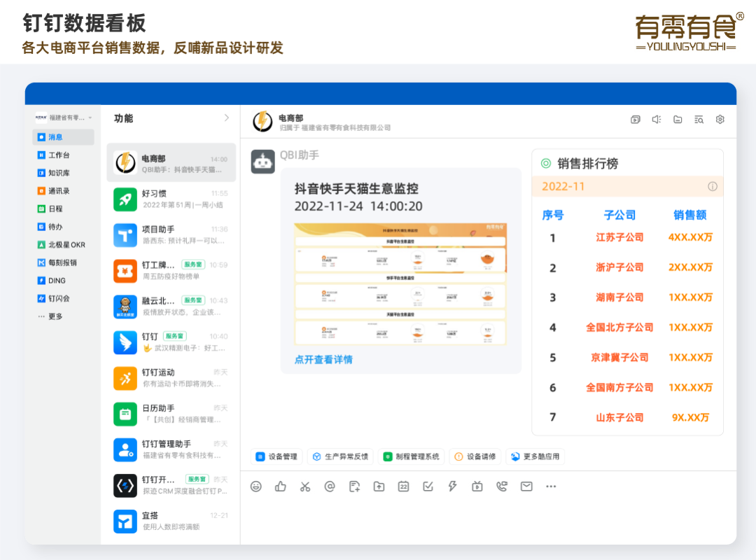Open the 钉钉运动 conversation

point(171,378)
